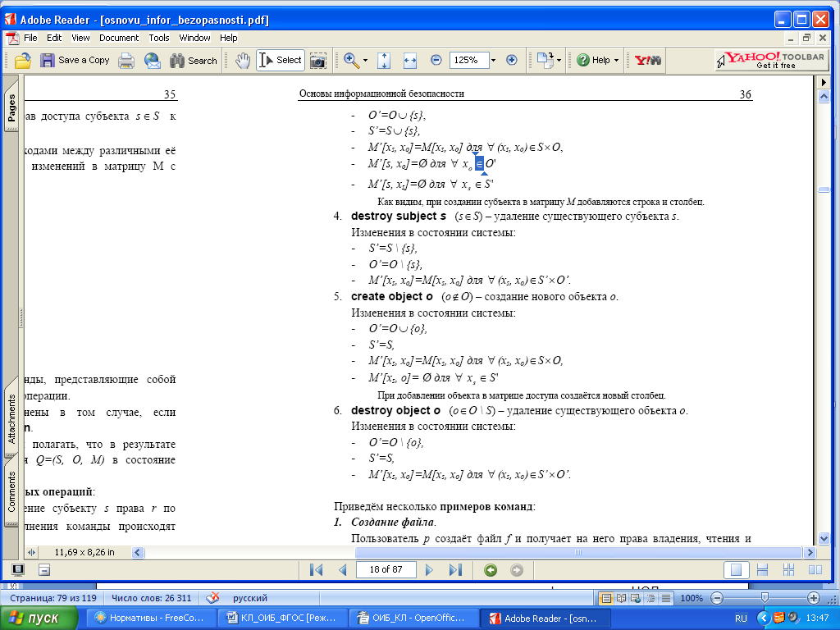Viewport: 840px width, 630px height.
Task: Jump to the last page
Action: (455, 570)
